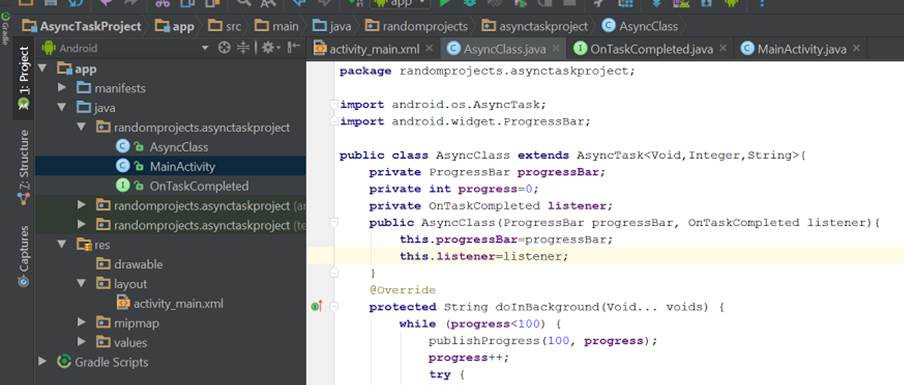Expand the manifests folder
The height and width of the screenshot is (385, 904).
coord(62,88)
